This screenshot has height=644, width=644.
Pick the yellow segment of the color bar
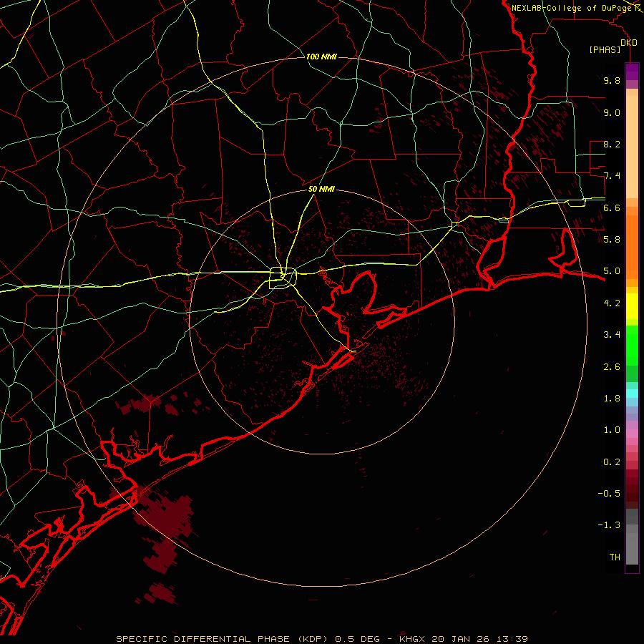click(x=632, y=306)
